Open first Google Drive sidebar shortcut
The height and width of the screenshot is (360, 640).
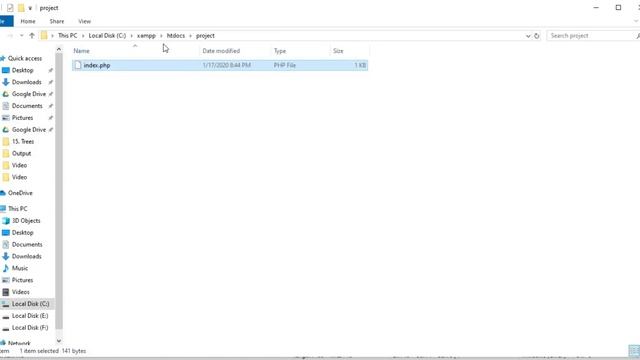pos(29,94)
